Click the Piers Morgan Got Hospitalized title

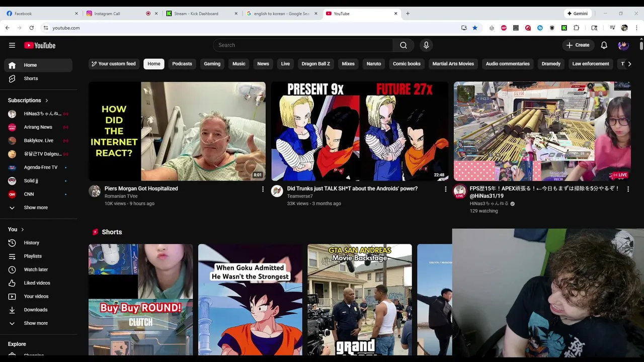tap(141, 189)
